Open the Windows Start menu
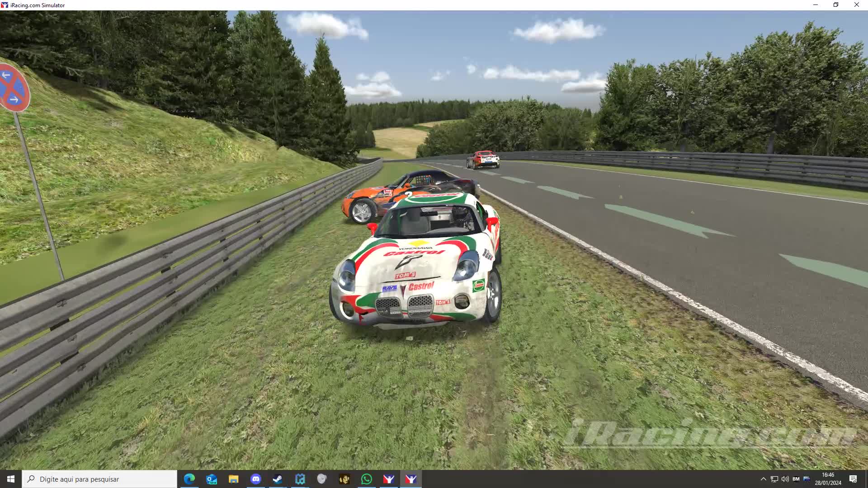 coord(10,479)
